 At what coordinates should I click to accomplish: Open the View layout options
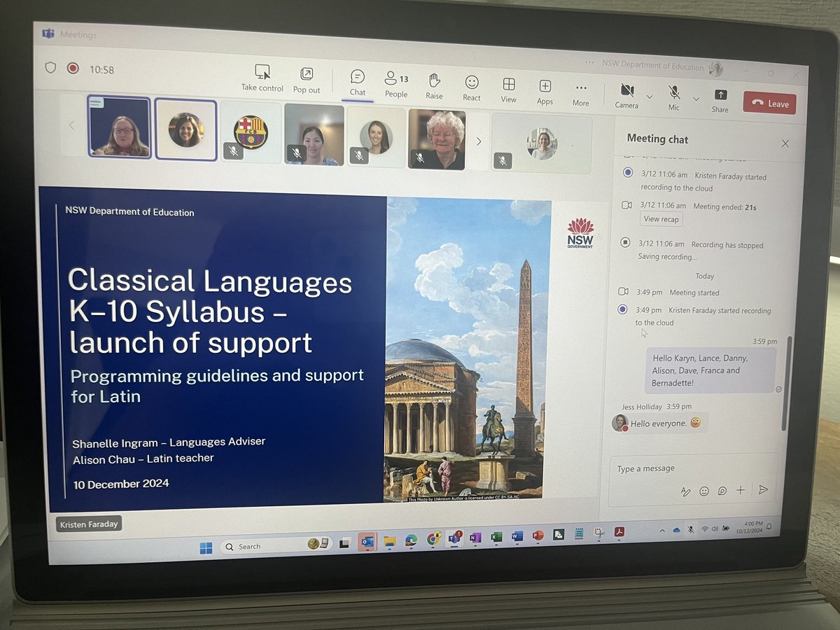click(509, 90)
